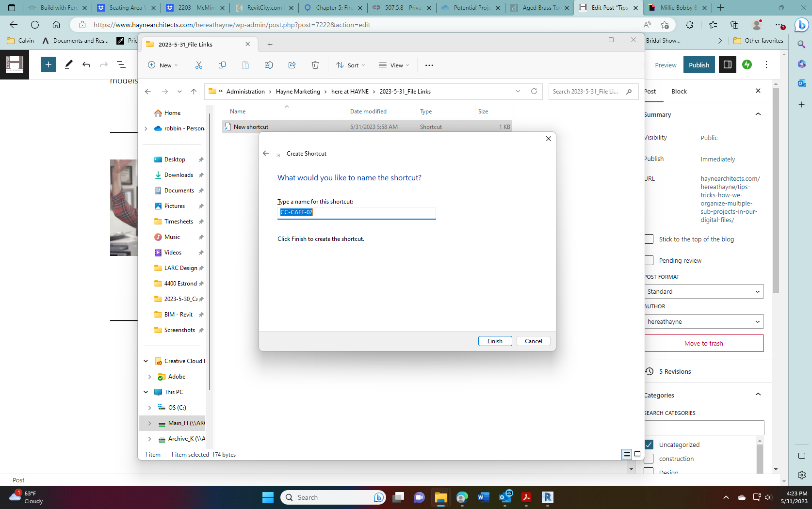Viewport: 812px width, 509px height.
Task: Check the Pending review checkbox
Action: click(649, 260)
